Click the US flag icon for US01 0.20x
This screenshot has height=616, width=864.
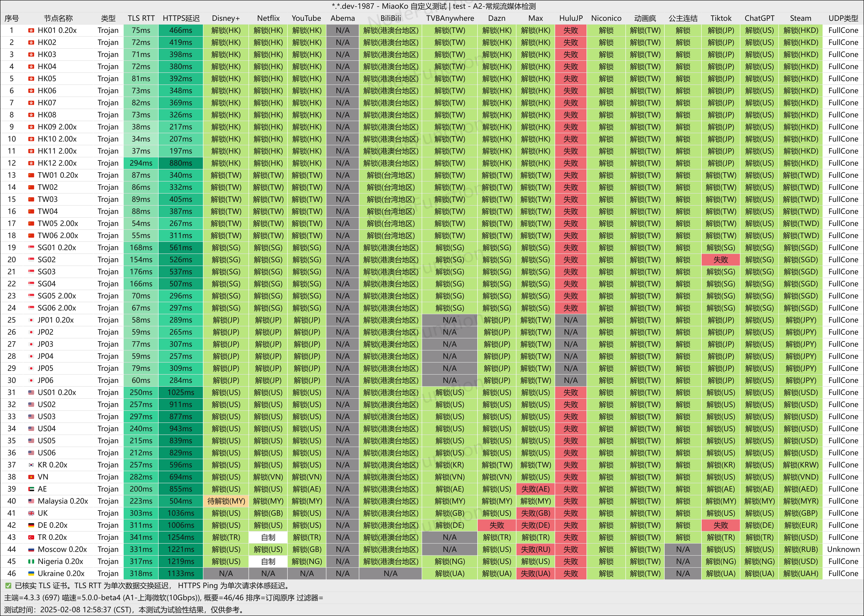point(31,392)
